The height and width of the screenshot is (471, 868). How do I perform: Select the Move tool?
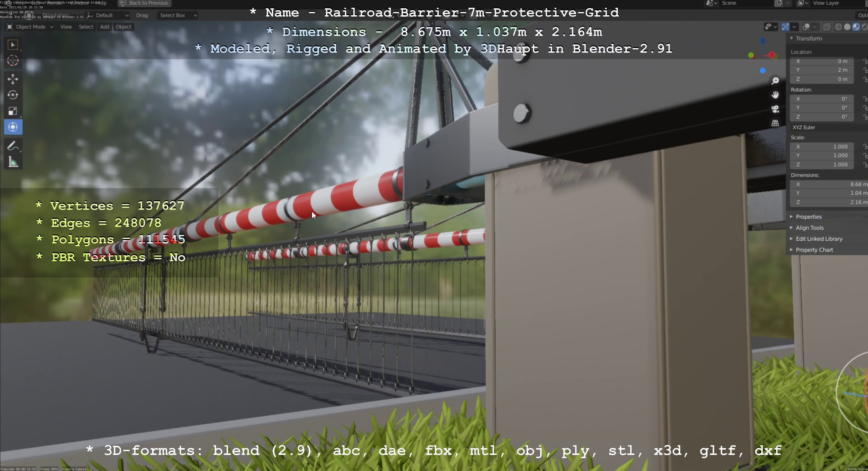click(x=13, y=79)
